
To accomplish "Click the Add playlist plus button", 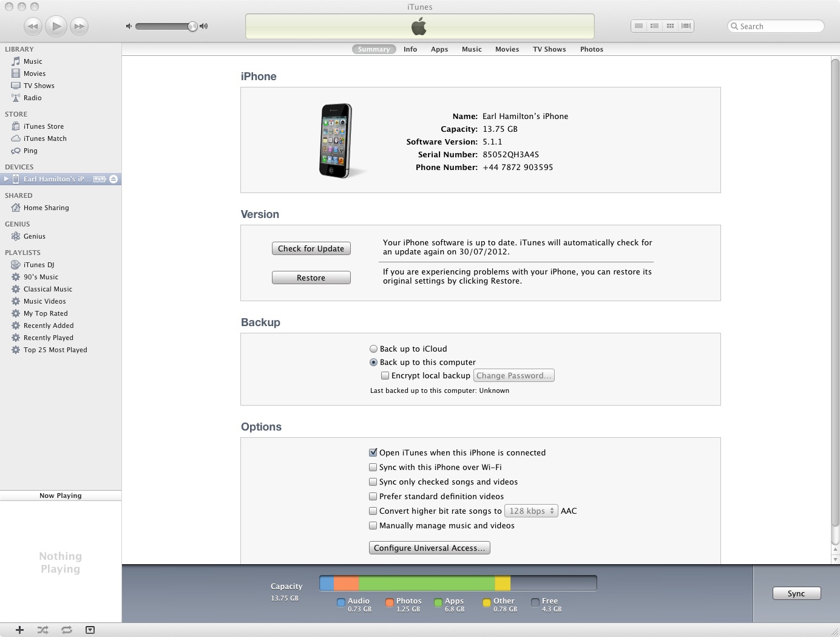I will click(x=19, y=630).
